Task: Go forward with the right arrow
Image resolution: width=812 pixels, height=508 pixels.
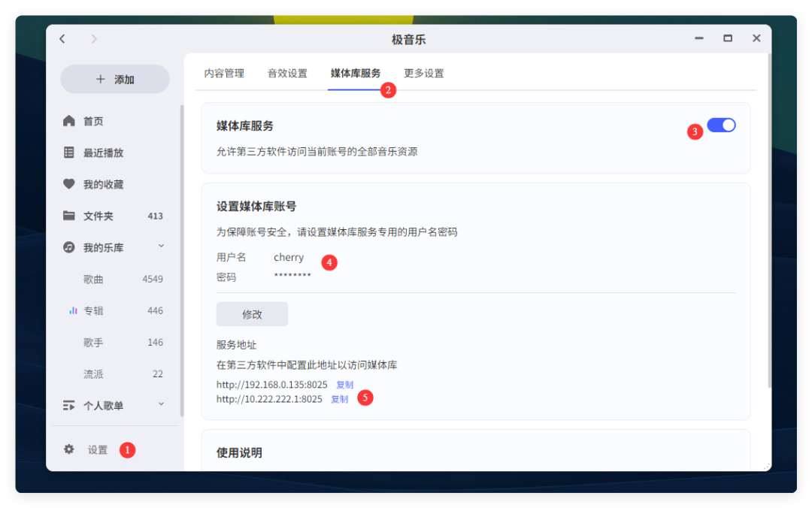Action: pyautogui.click(x=94, y=39)
